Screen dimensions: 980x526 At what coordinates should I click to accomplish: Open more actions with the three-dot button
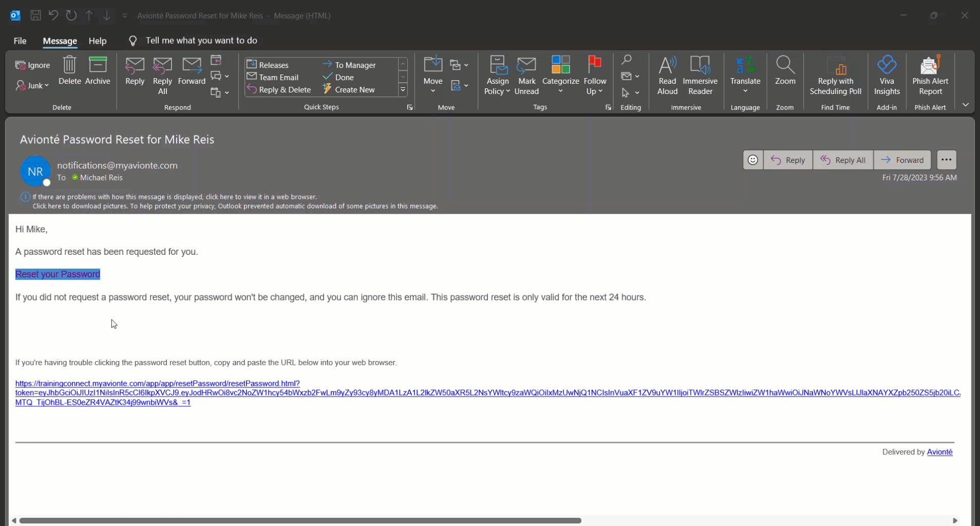pyautogui.click(x=947, y=160)
